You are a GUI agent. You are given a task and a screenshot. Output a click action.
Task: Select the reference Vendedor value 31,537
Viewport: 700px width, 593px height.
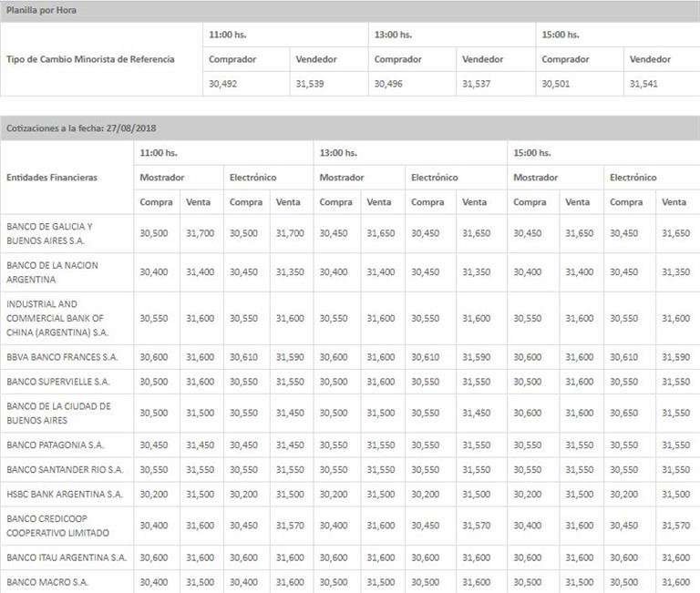tap(476, 84)
